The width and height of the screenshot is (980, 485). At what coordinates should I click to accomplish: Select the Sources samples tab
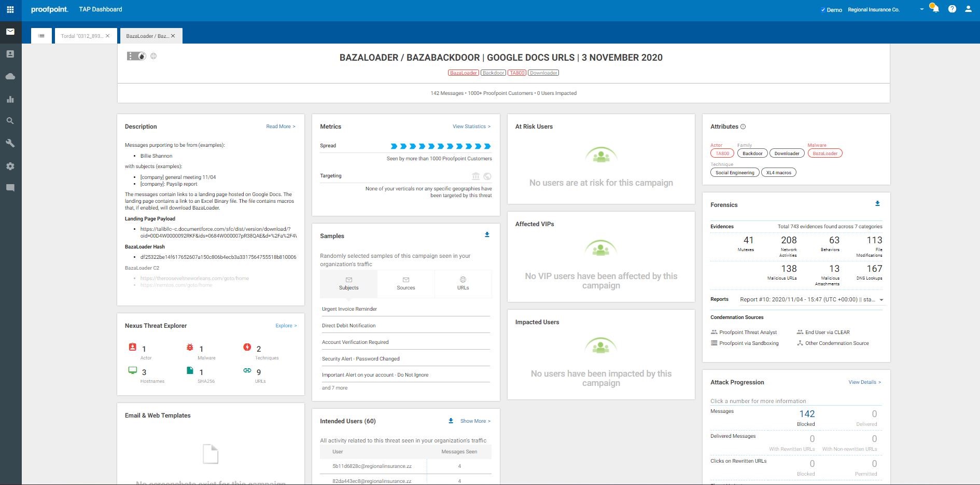click(x=406, y=283)
